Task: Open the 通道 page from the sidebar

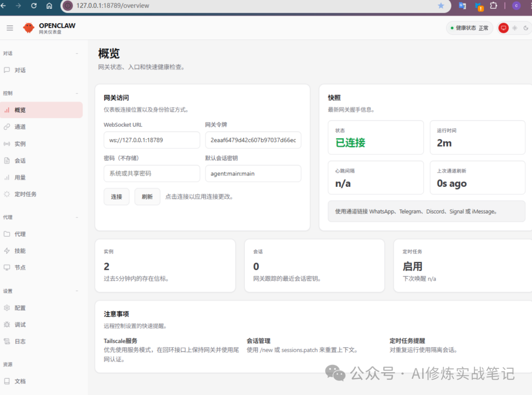Action: coord(20,128)
